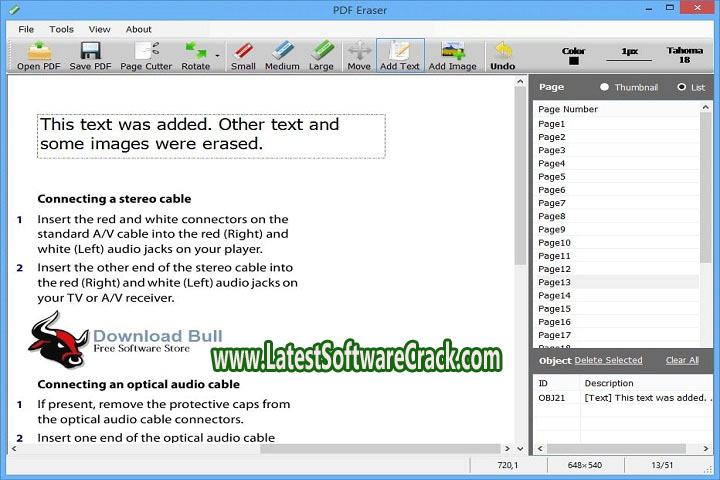Screen dimensions: 720x480
Task: Select Page12 in the page list
Action: (618, 269)
